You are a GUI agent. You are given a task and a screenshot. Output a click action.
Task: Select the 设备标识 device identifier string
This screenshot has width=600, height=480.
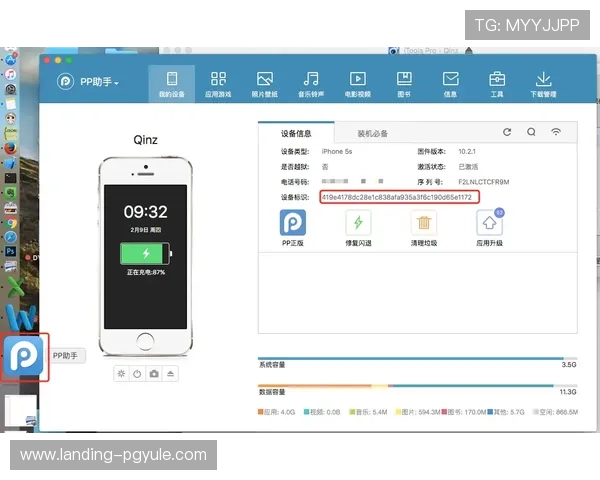coord(397,197)
